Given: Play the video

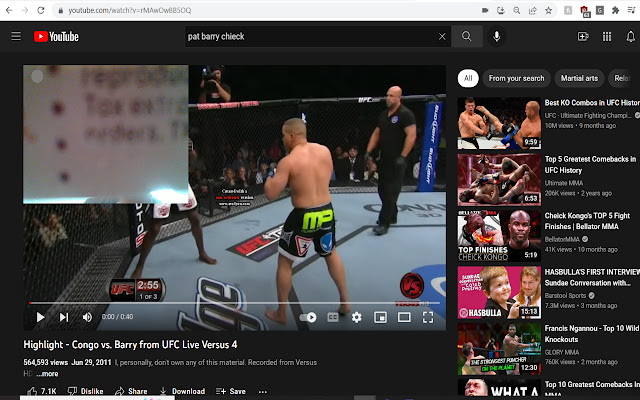Looking at the screenshot, I should coord(40,317).
